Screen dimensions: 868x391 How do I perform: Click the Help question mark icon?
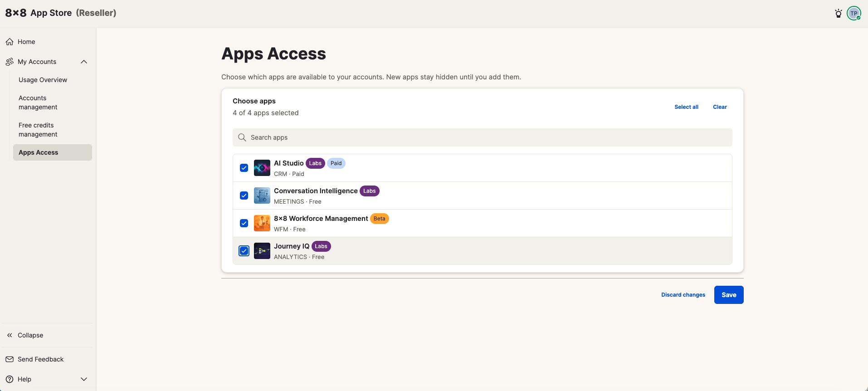tap(10, 379)
